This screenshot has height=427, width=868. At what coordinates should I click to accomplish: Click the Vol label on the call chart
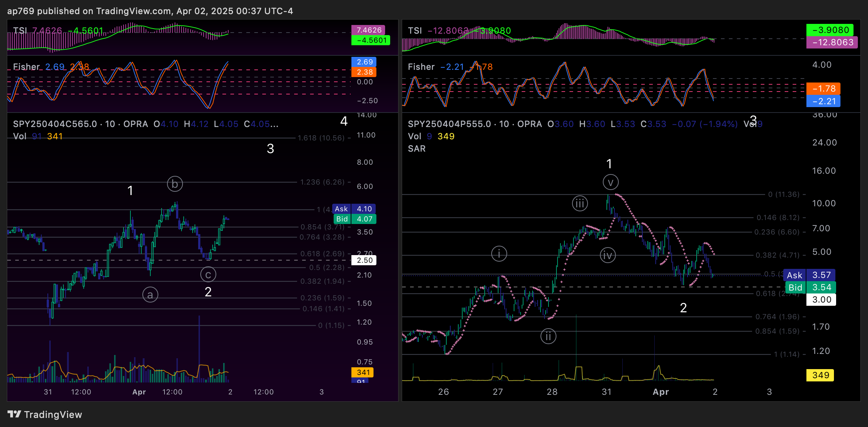pyautogui.click(x=20, y=136)
